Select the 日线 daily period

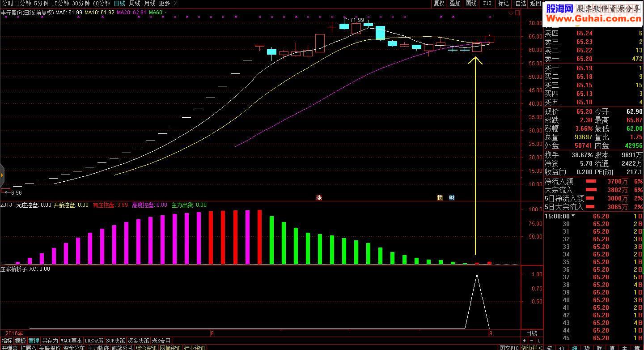click(x=119, y=3)
